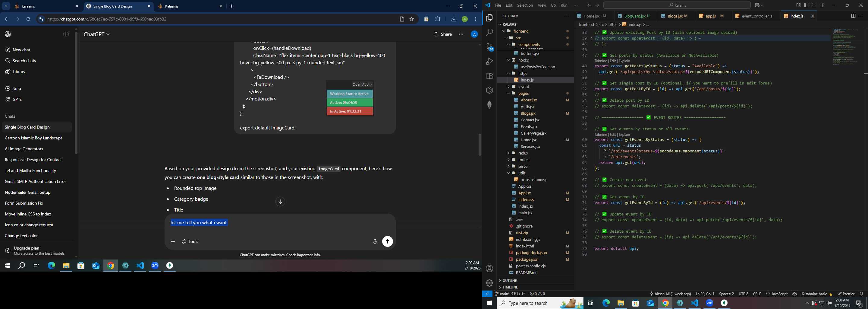The image size is (868, 309).
Task: Open ChatGPT user avatar A
Action: tap(474, 34)
